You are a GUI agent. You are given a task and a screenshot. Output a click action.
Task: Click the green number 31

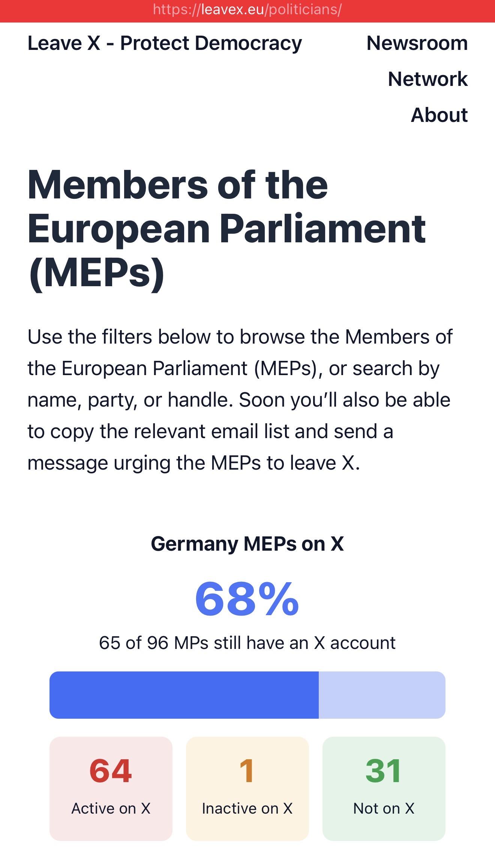click(x=384, y=771)
